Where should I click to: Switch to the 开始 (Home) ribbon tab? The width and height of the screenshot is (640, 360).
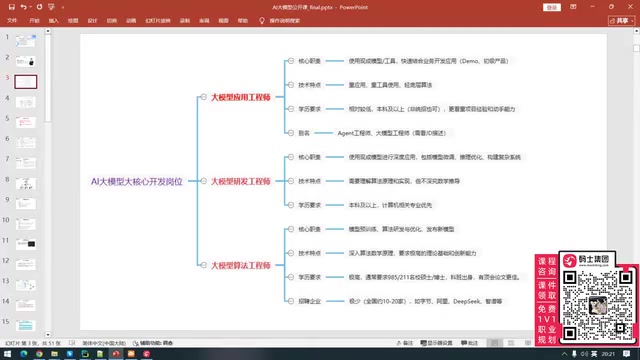click(x=34, y=20)
